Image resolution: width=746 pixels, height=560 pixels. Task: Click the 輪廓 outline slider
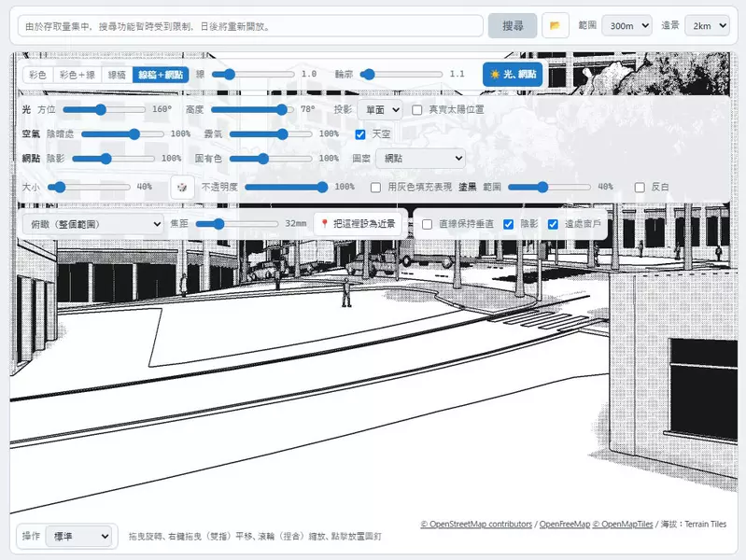[401, 75]
